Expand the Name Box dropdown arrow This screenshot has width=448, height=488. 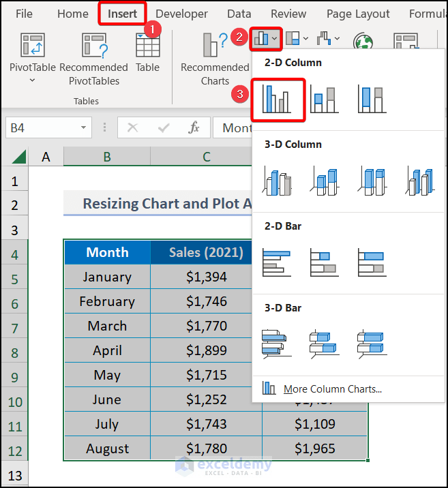(83, 127)
